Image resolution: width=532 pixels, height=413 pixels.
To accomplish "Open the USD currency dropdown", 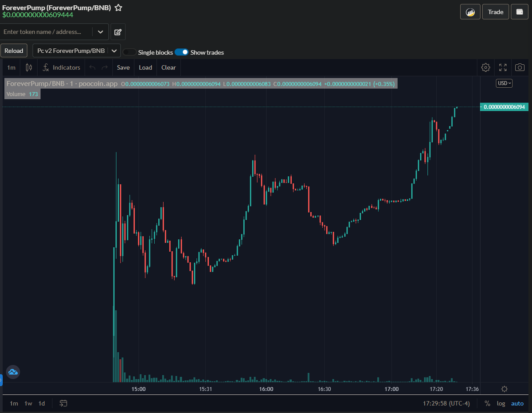I will click(x=504, y=83).
